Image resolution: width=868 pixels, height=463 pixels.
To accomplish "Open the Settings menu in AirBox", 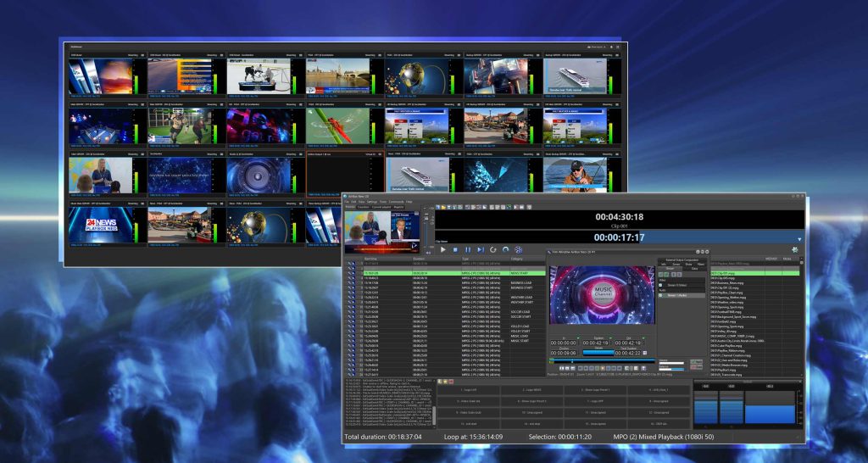I will (x=372, y=202).
